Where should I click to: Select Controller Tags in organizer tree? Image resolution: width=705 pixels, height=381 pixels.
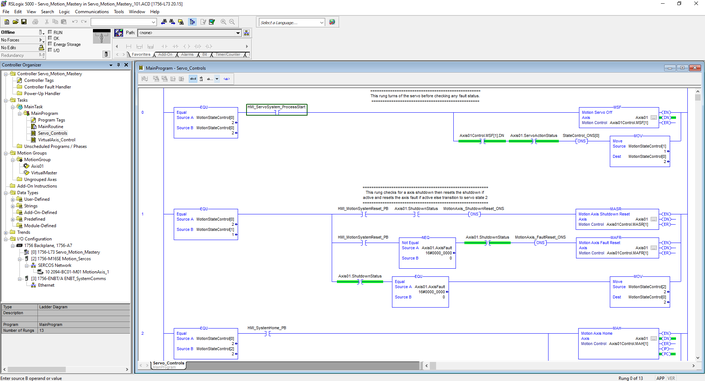(x=39, y=81)
